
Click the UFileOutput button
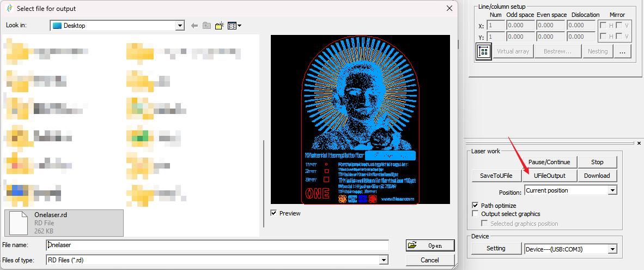[549, 176]
